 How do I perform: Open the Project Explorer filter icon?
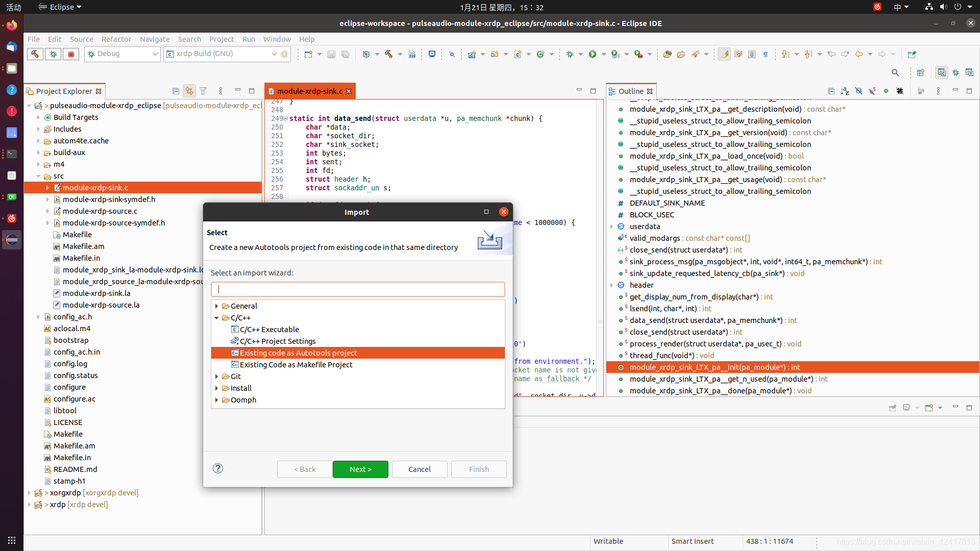(203, 91)
